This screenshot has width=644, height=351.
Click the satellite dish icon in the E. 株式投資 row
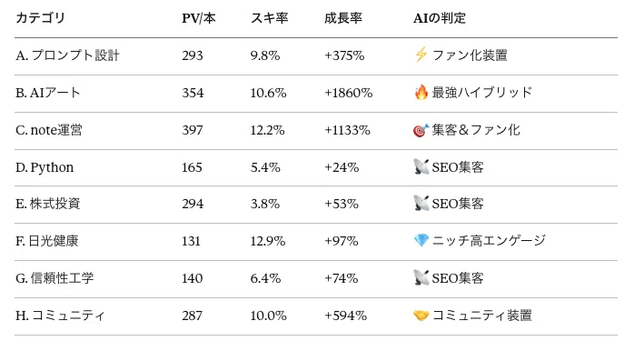(421, 203)
